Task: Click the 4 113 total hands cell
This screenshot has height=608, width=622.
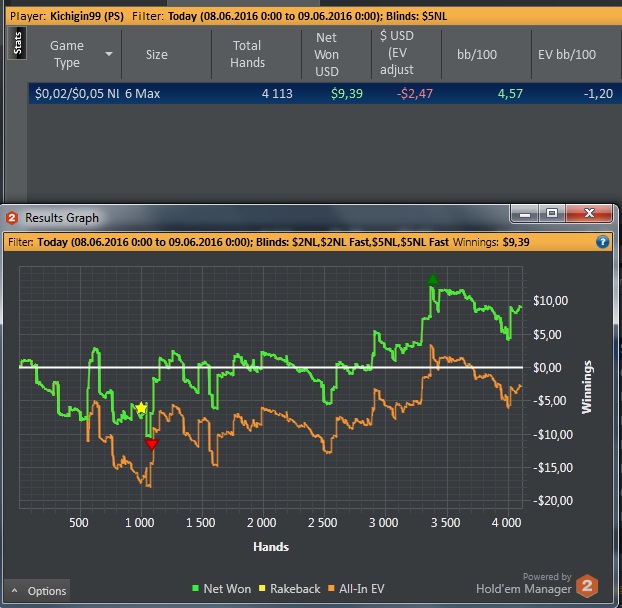Action: [277, 94]
